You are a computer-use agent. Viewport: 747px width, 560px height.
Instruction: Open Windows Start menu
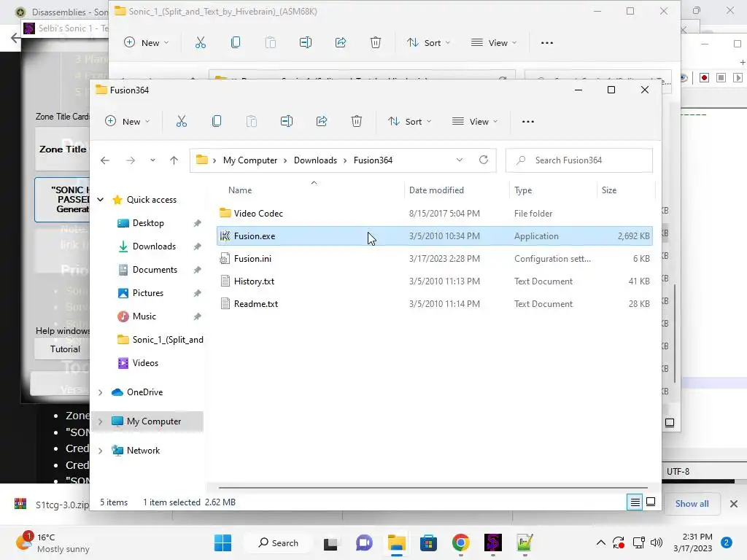[x=222, y=542]
